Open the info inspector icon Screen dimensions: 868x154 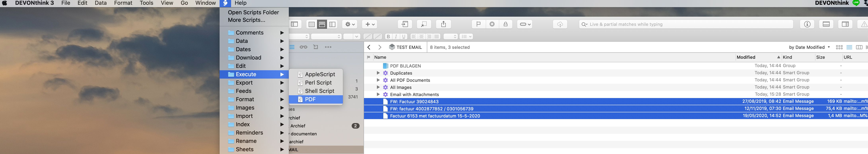click(x=807, y=24)
